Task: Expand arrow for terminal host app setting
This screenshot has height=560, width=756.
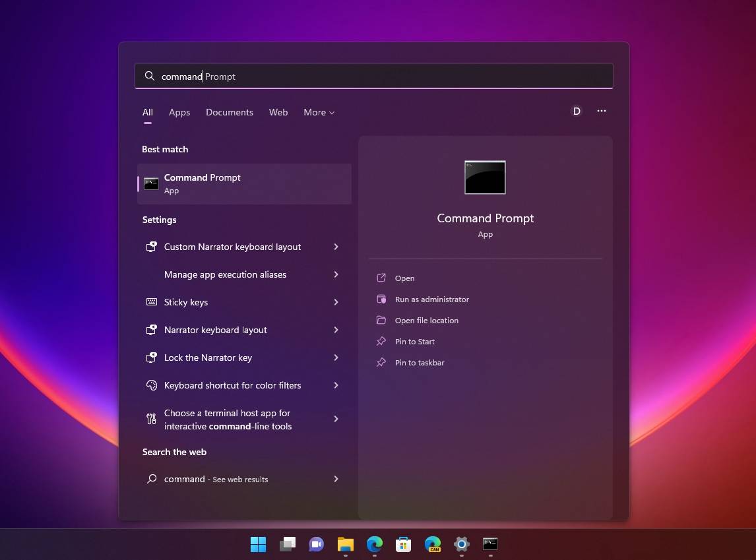Action: [x=336, y=419]
